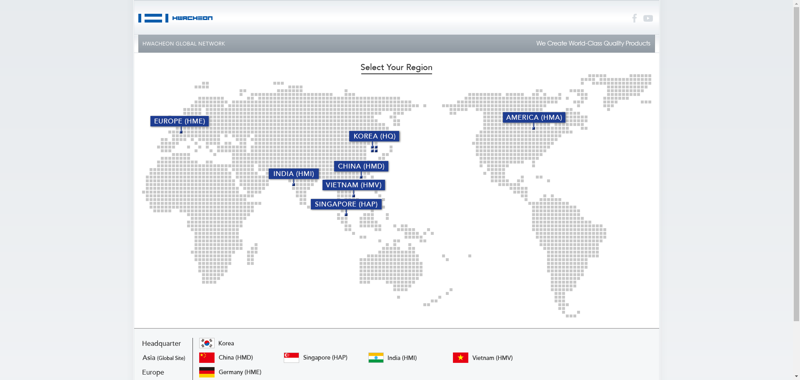Select EUROPE (HME) map label

[x=180, y=121]
